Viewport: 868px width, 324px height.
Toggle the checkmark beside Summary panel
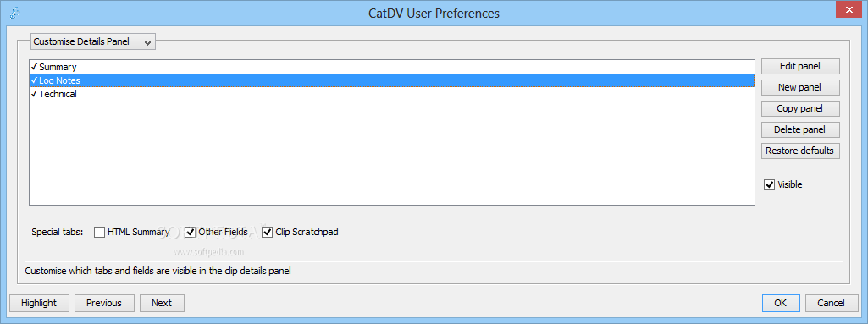(35, 67)
